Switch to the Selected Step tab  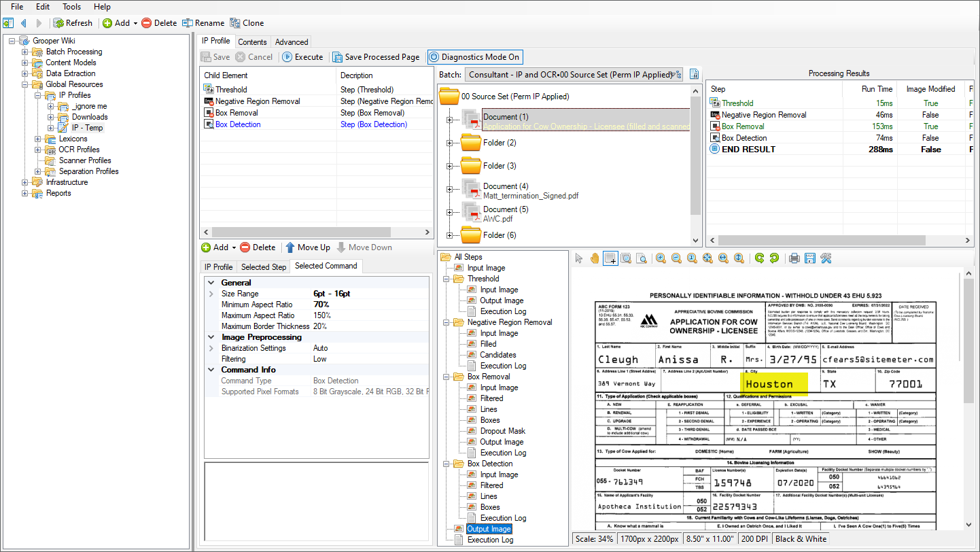264,266
